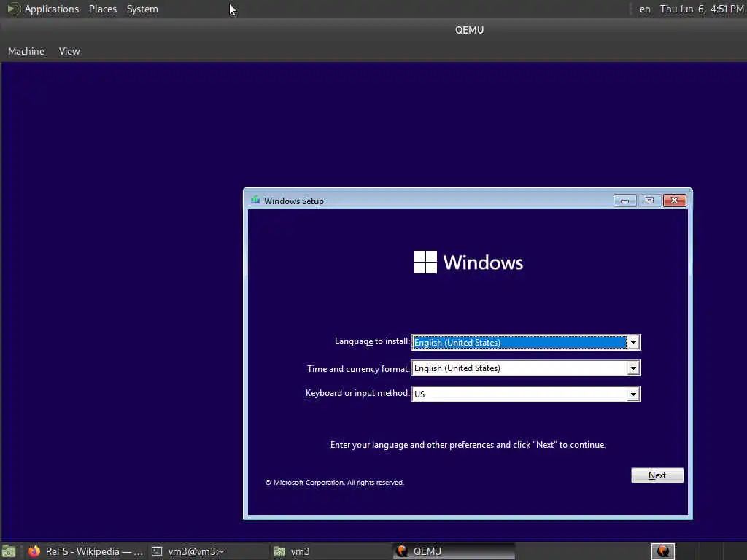Open the clock showing Thu Jun 6
The image size is (747, 560).
(x=702, y=9)
